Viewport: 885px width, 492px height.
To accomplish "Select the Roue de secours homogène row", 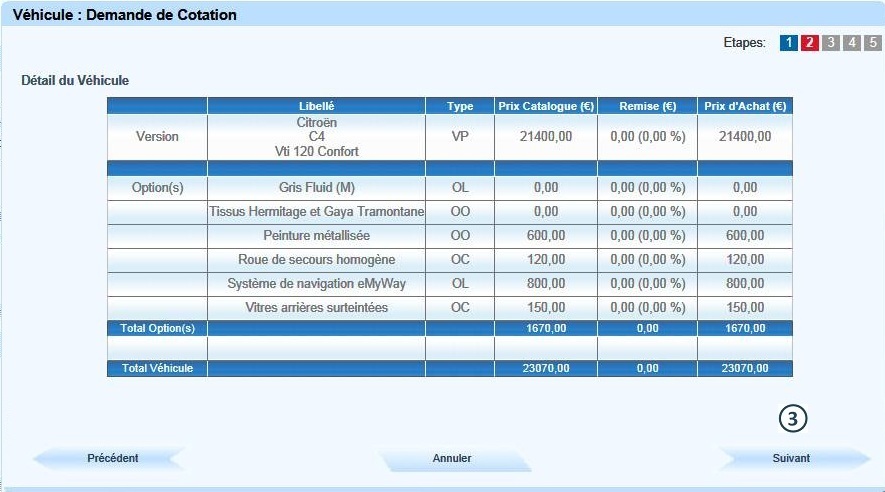I will pos(316,260).
